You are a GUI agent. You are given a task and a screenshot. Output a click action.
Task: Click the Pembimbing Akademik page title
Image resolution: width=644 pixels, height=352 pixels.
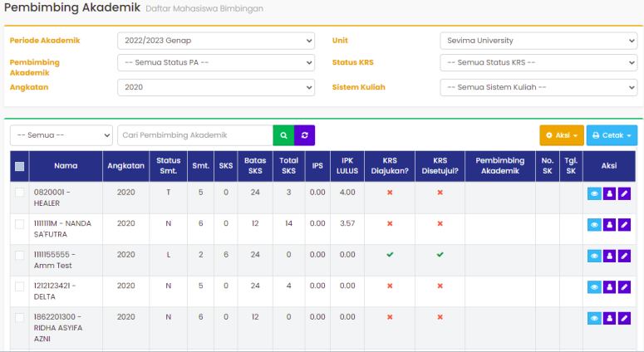pos(72,7)
